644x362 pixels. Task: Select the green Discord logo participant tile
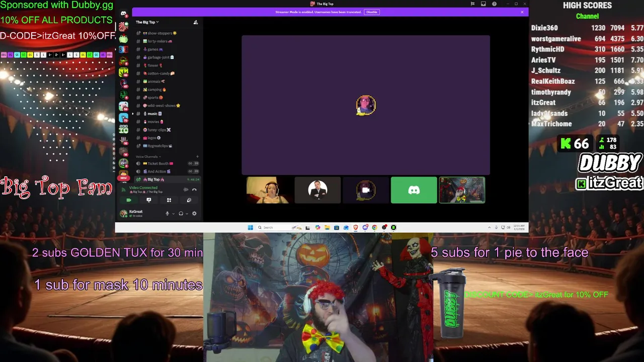tap(414, 190)
